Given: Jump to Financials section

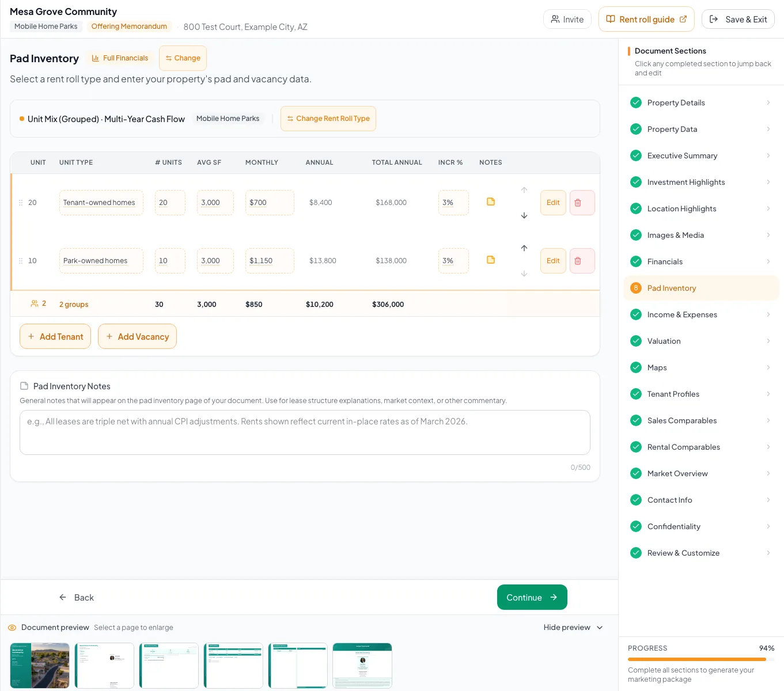Looking at the screenshot, I should coord(701,261).
